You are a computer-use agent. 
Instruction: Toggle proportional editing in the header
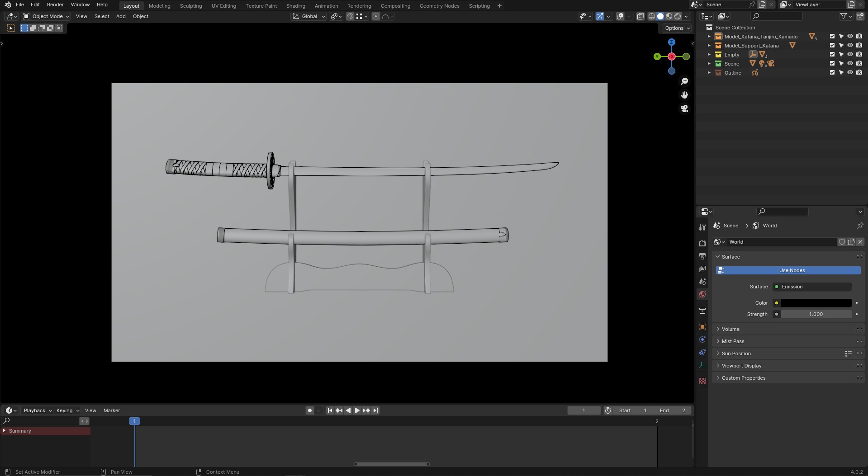[376, 16]
